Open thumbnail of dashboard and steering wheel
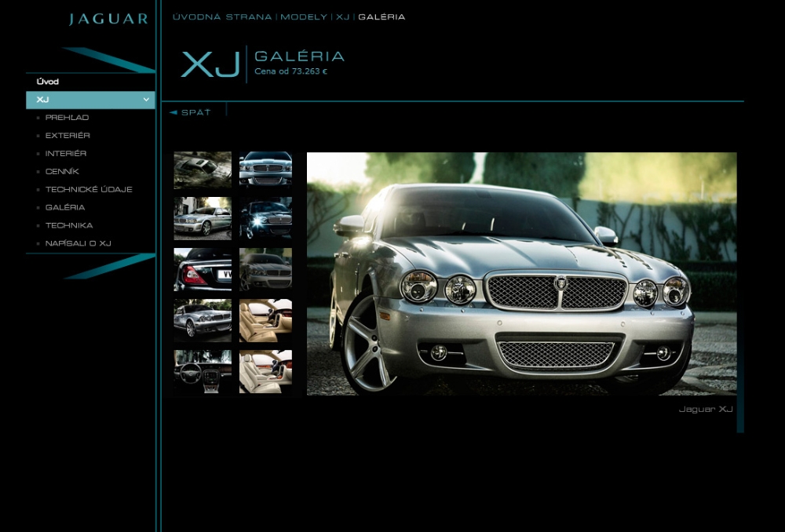Viewport: 785px width, 532px height. tap(203, 371)
